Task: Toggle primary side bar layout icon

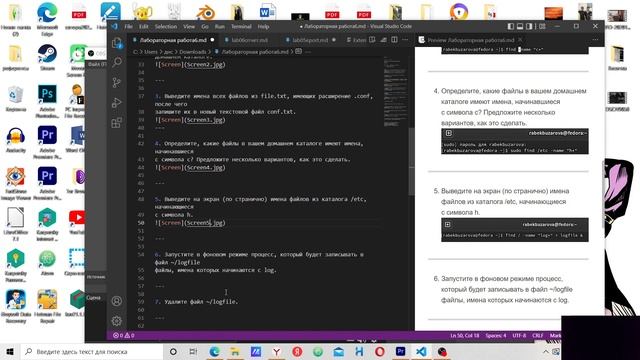Action: (511, 26)
